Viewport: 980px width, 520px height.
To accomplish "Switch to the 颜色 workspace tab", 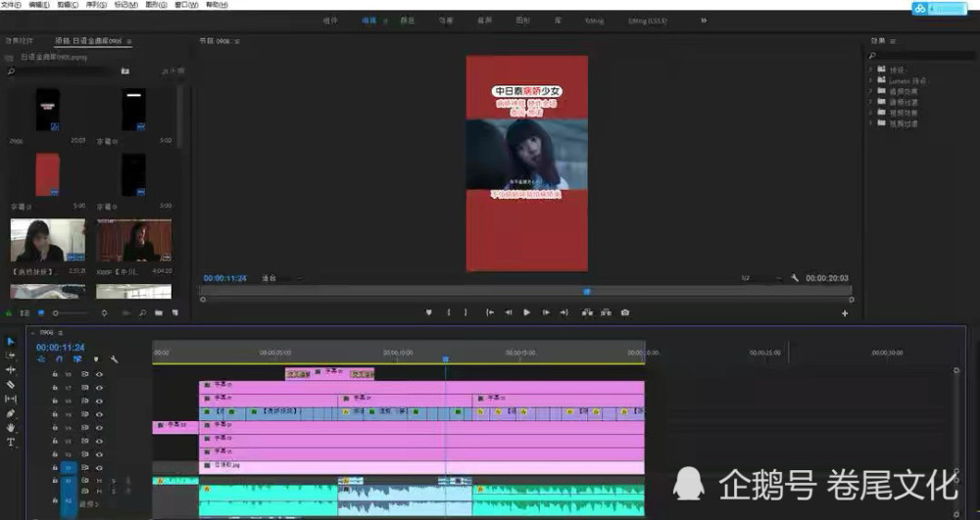I will point(408,21).
